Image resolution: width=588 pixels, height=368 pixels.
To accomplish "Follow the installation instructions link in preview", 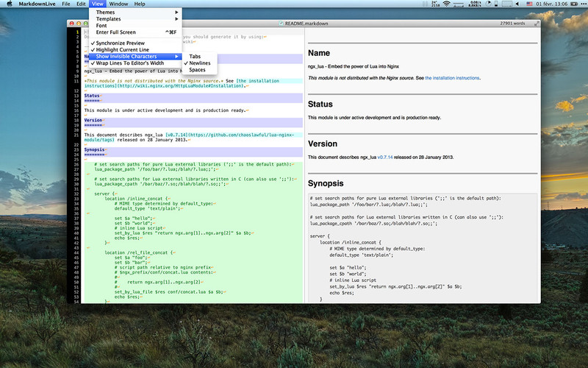I will click(x=452, y=78).
